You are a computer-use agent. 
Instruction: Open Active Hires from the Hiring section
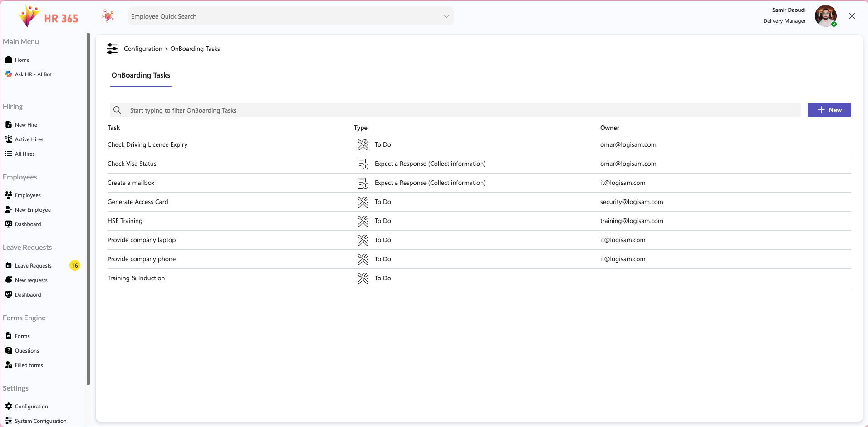click(x=9, y=139)
